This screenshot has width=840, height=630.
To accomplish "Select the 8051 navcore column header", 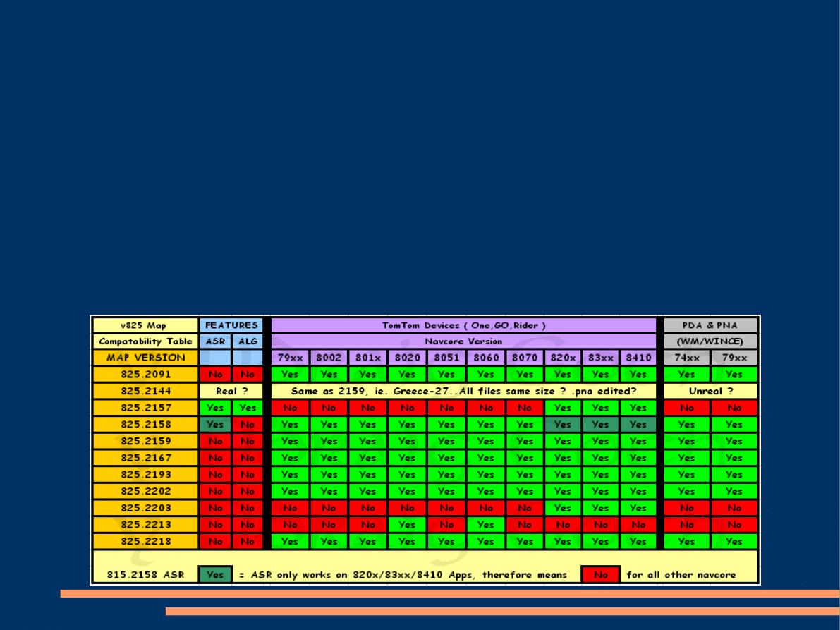I will pyautogui.click(x=446, y=358).
